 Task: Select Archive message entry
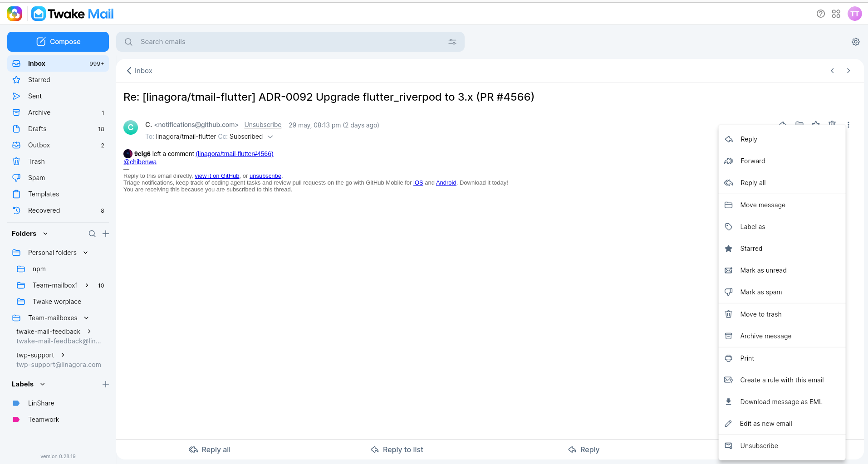pos(782,336)
